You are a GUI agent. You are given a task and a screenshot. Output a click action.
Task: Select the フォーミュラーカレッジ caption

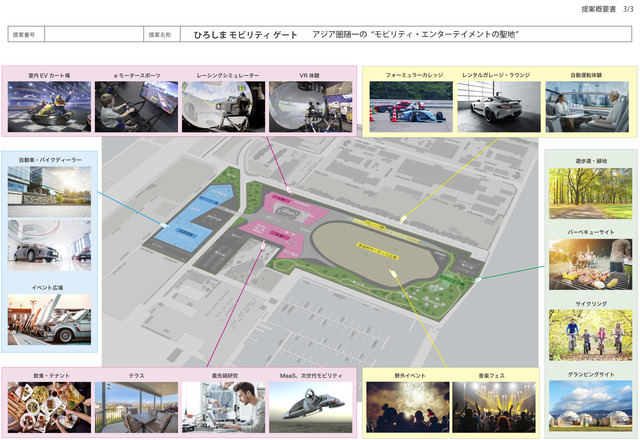point(414,75)
